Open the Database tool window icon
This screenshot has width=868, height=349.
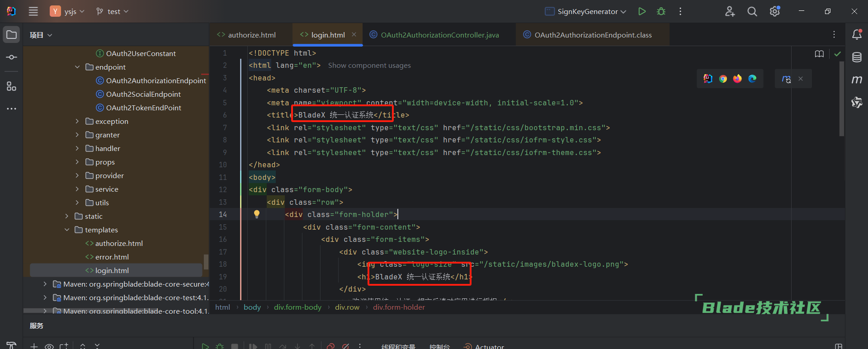click(x=857, y=57)
